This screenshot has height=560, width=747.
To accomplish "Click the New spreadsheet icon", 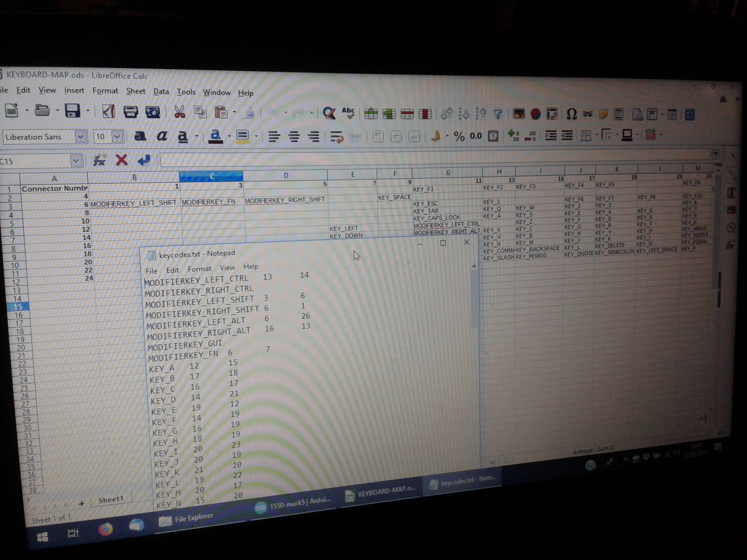I will click(12, 110).
